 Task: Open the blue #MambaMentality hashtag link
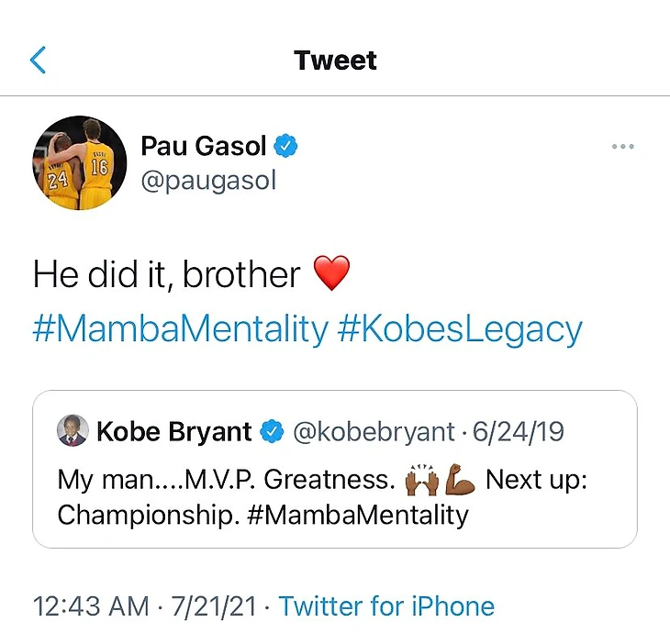(x=180, y=328)
